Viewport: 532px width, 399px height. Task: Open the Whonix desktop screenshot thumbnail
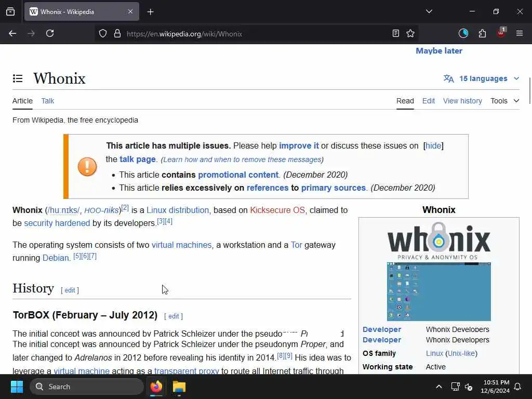[x=438, y=291]
